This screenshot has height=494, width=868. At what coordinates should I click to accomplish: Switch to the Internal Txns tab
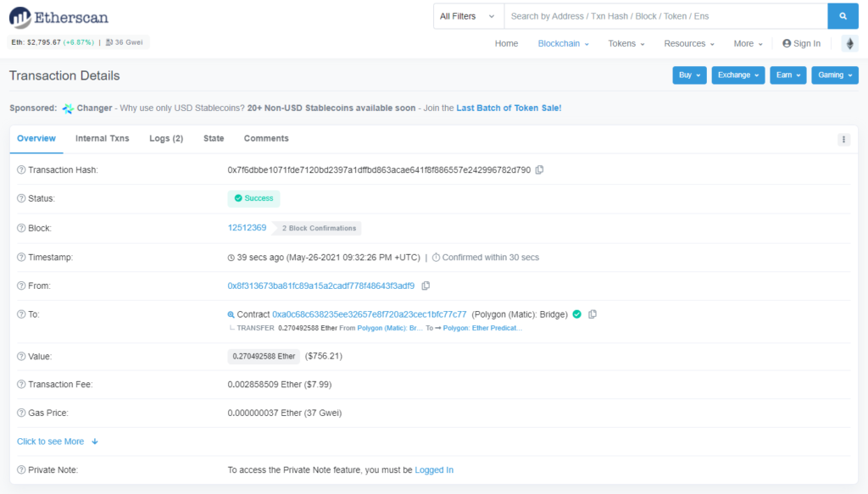pyautogui.click(x=102, y=138)
